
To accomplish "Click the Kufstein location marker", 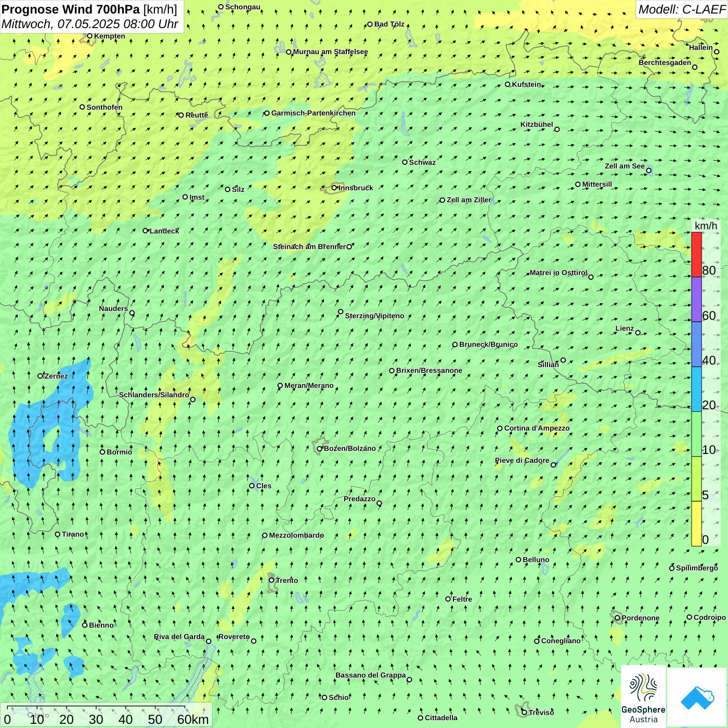I will (508, 84).
